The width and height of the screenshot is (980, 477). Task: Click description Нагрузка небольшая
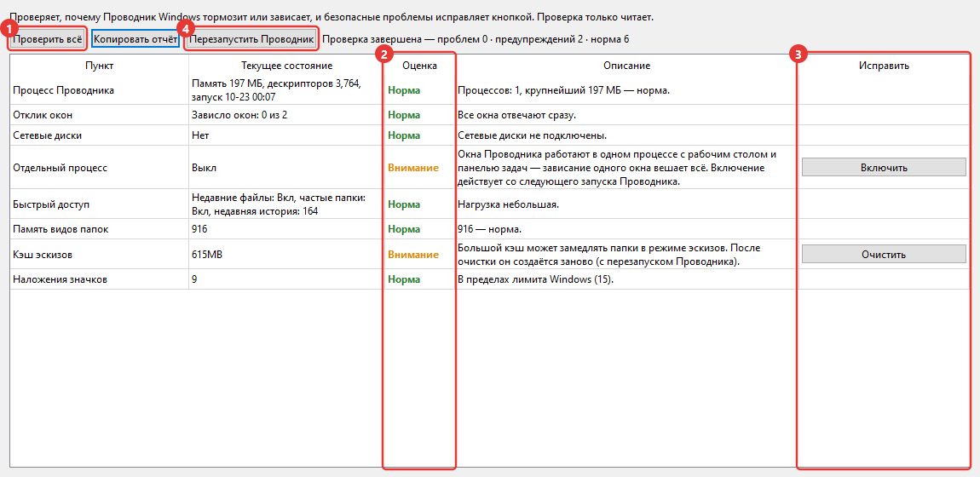(x=507, y=204)
